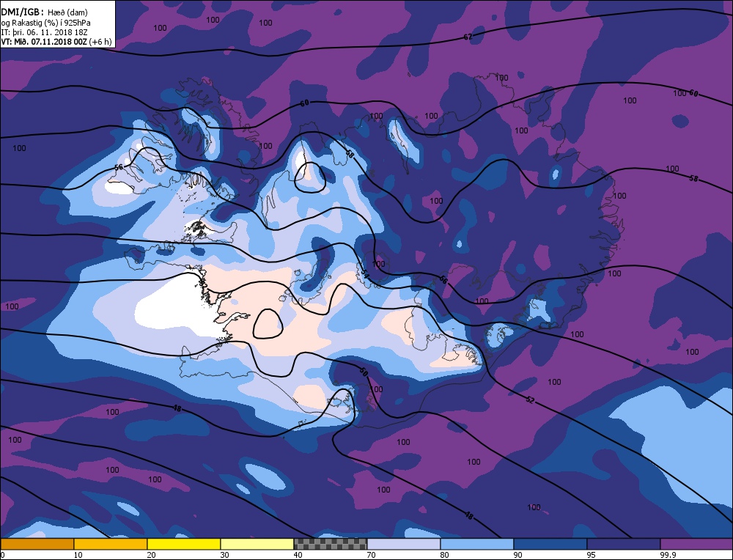Pick the lavender 70–80 legend swatch
This screenshot has height=560, width=733.
click(x=403, y=544)
